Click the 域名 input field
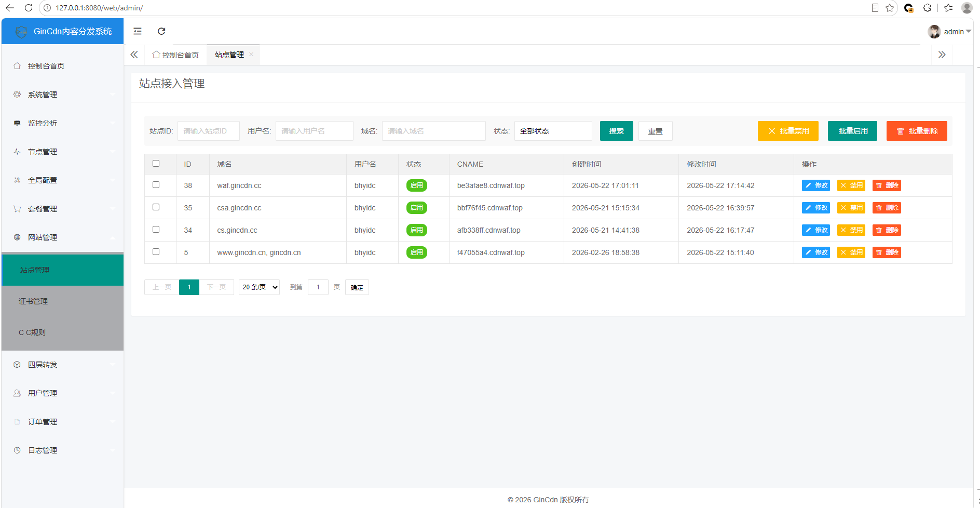The image size is (980, 508). [x=434, y=131]
